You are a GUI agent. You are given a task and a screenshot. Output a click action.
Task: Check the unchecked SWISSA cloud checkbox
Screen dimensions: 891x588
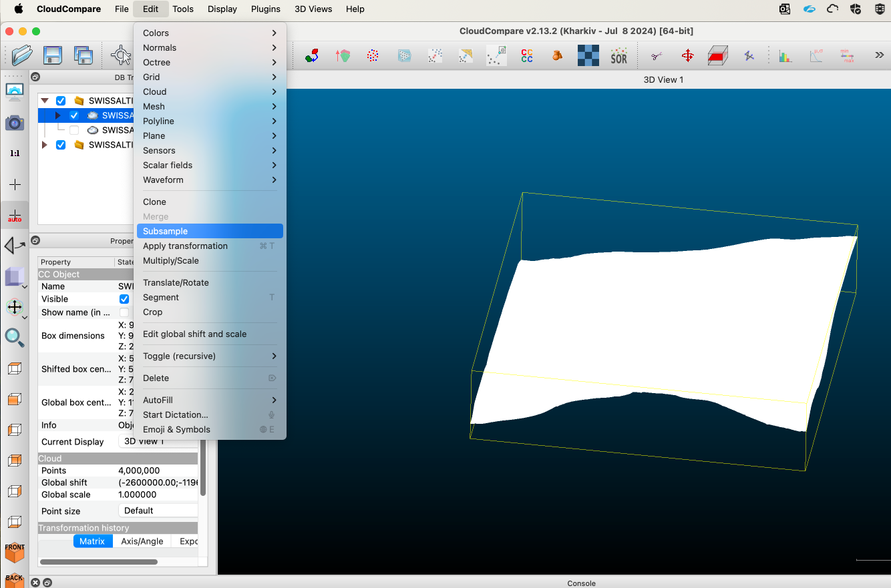point(74,130)
